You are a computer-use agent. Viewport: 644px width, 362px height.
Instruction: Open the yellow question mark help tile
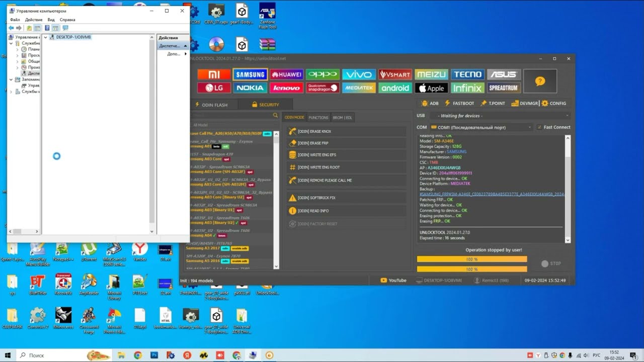(x=540, y=81)
